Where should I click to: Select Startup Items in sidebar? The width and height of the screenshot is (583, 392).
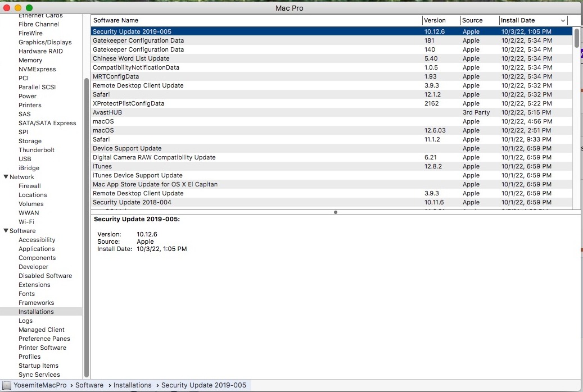pos(38,366)
